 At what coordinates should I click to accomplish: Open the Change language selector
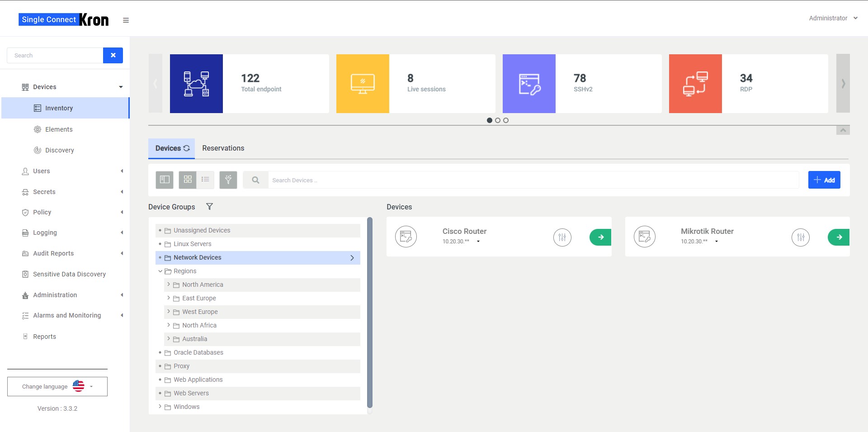(57, 386)
